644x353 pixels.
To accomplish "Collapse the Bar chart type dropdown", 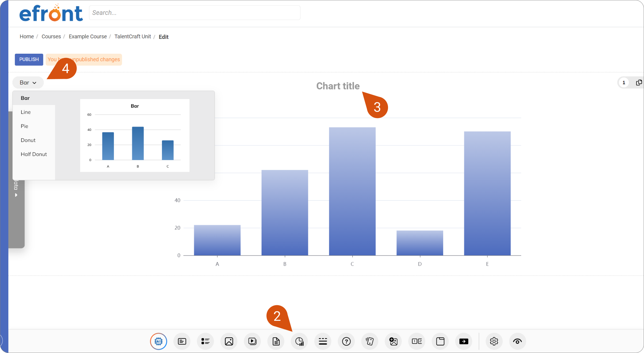I will point(28,83).
